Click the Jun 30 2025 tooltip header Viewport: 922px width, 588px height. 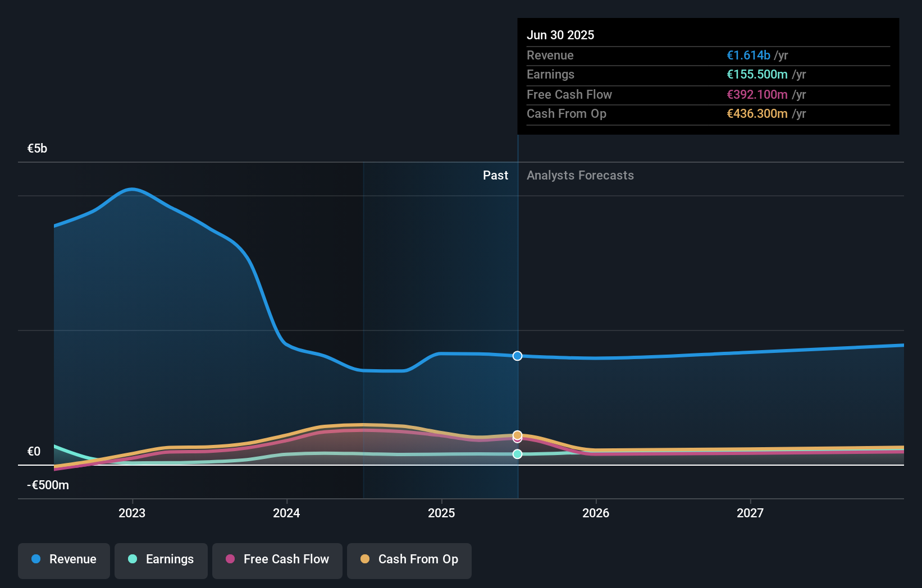click(x=560, y=35)
